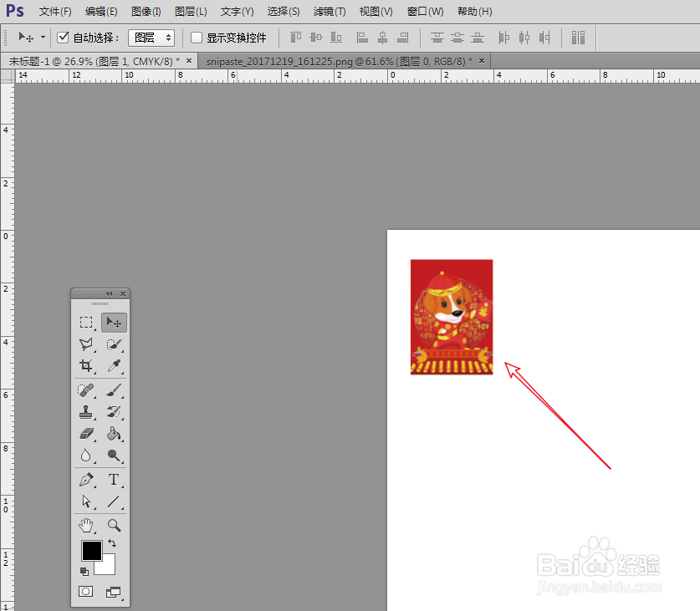Screen dimensions: 700x611
Task: Distribute vertical centers
Action: pyautogui.click(x=457, y=38)
